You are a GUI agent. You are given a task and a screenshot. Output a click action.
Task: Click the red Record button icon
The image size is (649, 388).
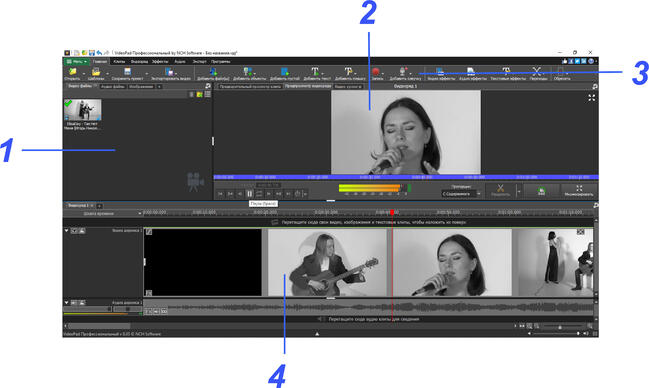(376, 72)
